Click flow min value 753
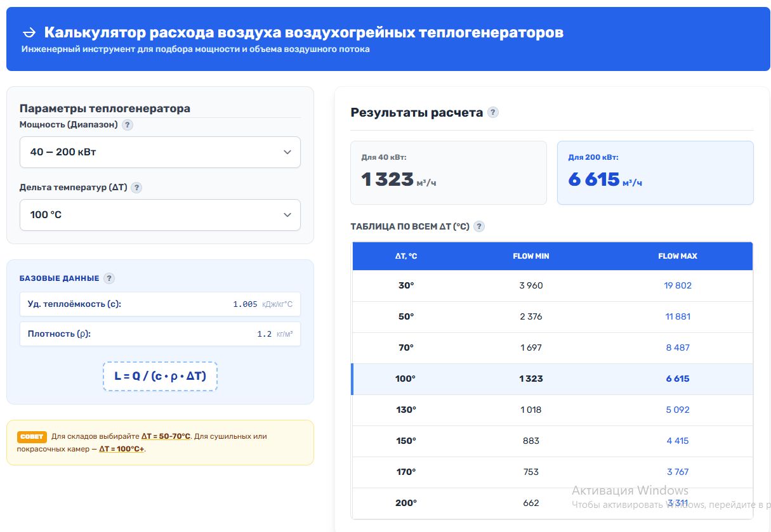Image resolution: width=771 pixels, height=532 pixels. point(531,472)
